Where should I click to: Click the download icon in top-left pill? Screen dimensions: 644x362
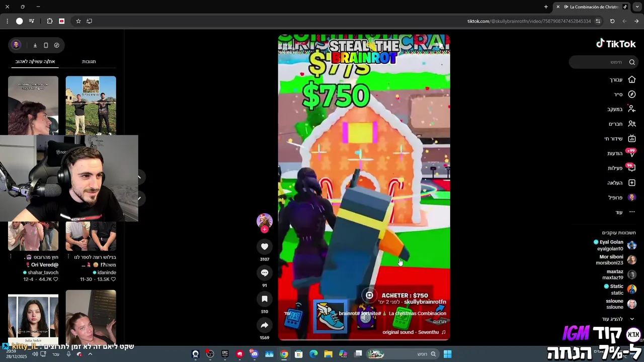(35, 45)
